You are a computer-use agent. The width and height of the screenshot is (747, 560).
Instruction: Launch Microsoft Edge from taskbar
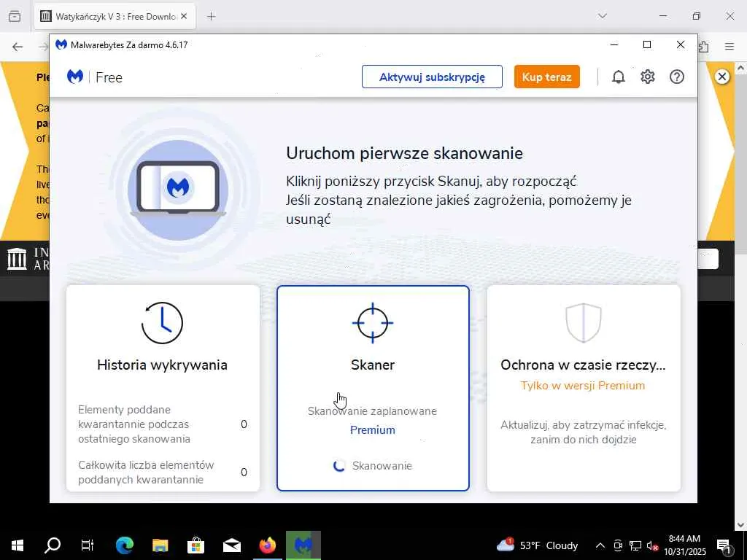124,545
